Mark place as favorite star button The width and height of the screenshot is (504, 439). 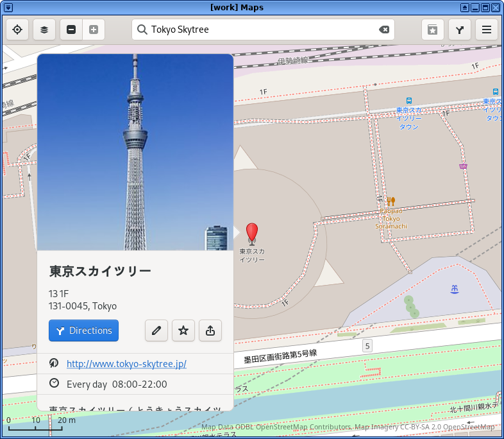(x=183, y=331)
